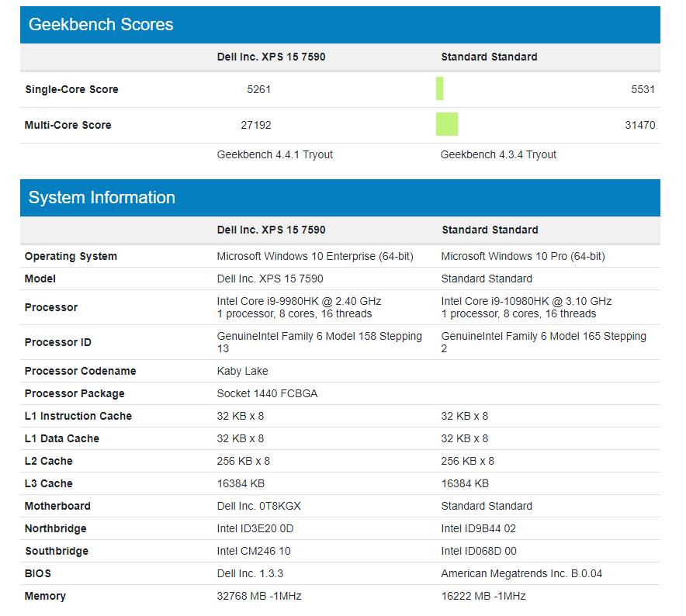Viewport: 686px width, 616px height.
Task: Click the green Single-Core Score bar
Action: pyautogui.click(x=439, y=89)
